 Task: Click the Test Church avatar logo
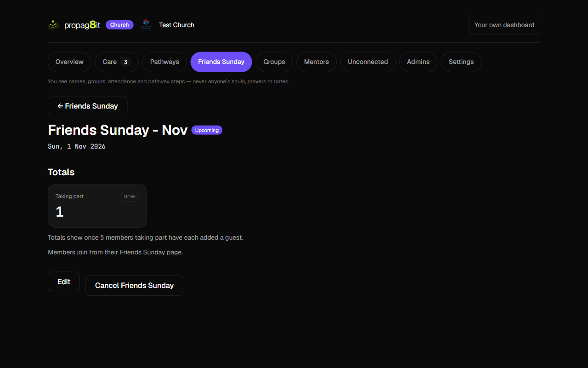(x=146, y=25)
